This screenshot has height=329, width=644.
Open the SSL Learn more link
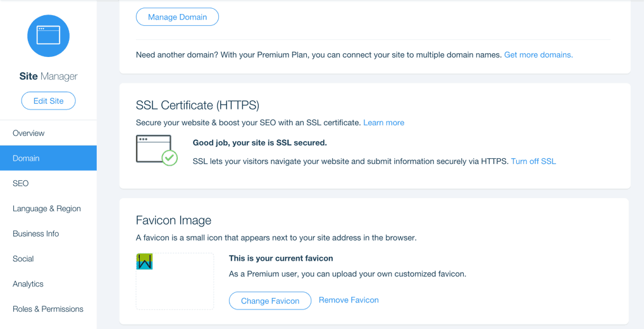coord(383,122)
